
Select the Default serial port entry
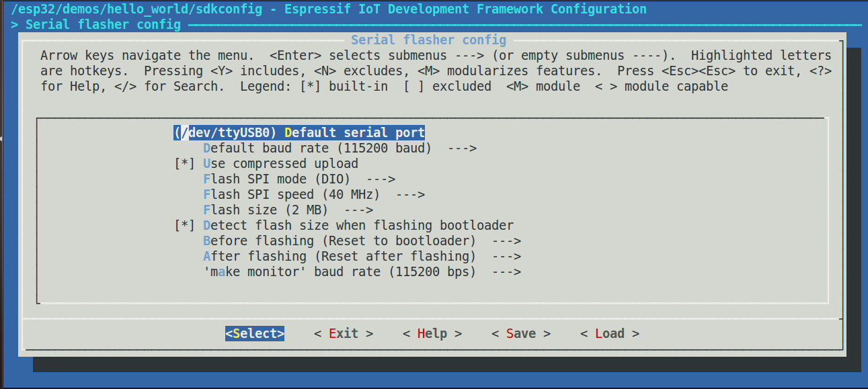click(354, 132)
